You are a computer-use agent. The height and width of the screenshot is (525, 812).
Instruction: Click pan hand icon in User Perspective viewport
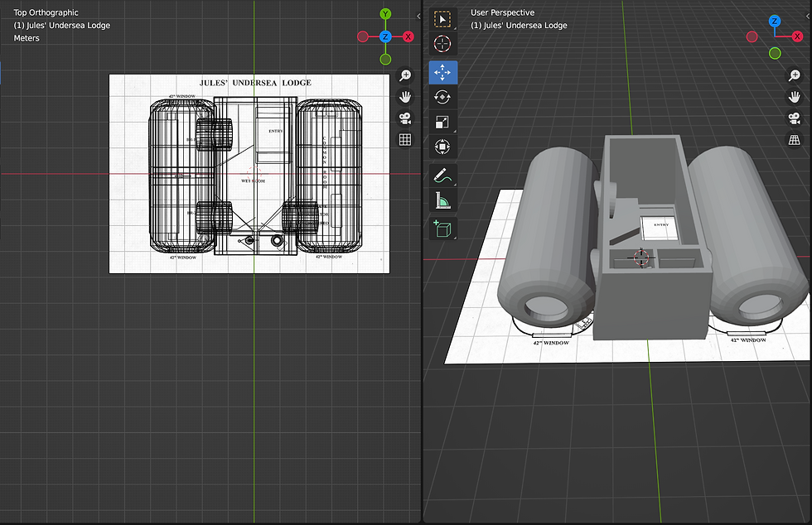(x=794, y=97)
